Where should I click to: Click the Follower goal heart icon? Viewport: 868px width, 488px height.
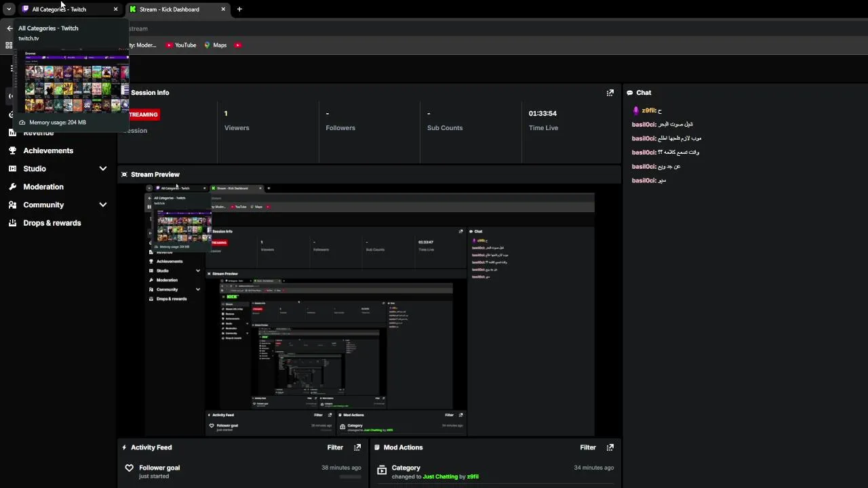click(x=130, y=468)
